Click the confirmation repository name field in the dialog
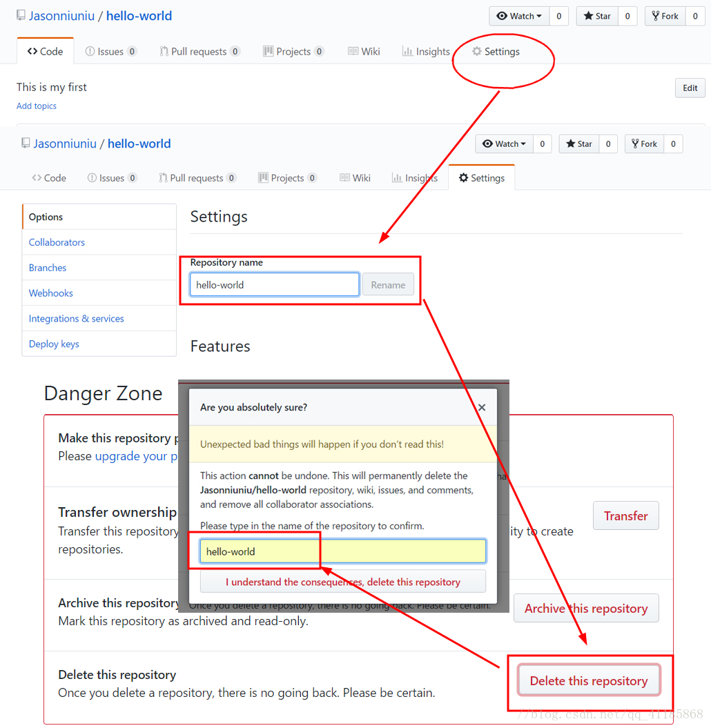Viewport: 711px width, 728px height. point(342,551)
